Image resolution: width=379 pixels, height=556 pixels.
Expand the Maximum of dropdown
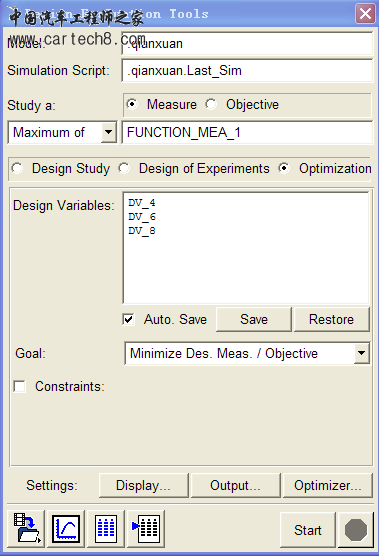pyautogui.click(x=108, y=133)
